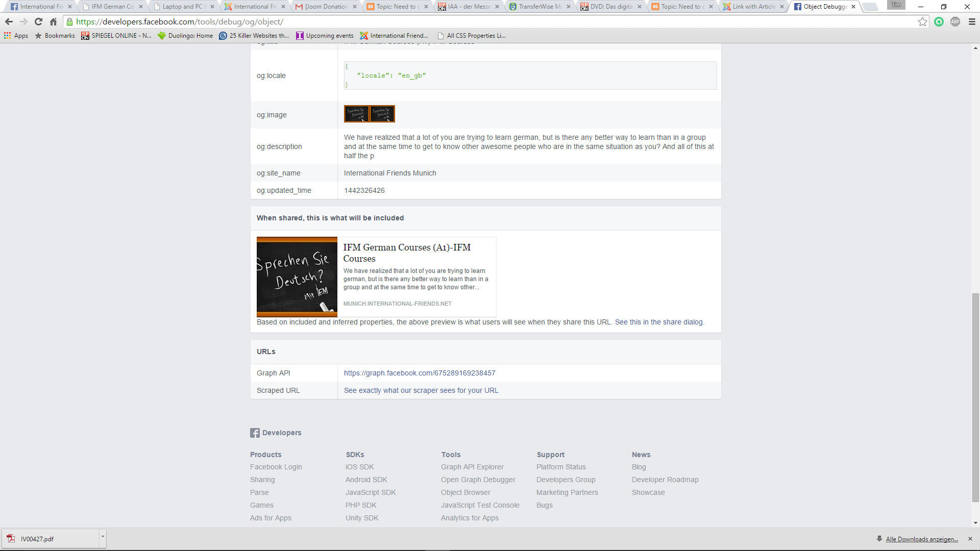Go to the browser home page

pyautogui.click(x=53, y=22)
